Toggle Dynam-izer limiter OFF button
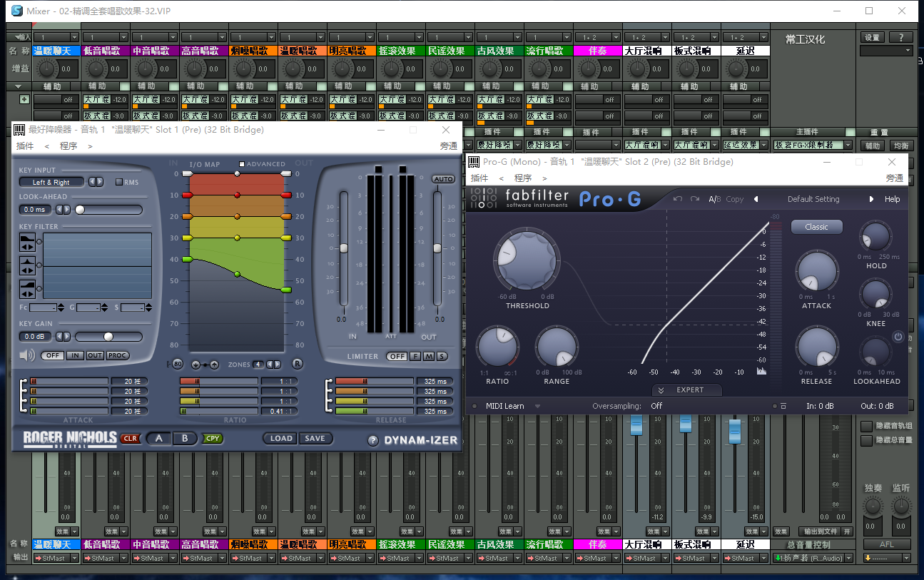 [x=397, y=356]
